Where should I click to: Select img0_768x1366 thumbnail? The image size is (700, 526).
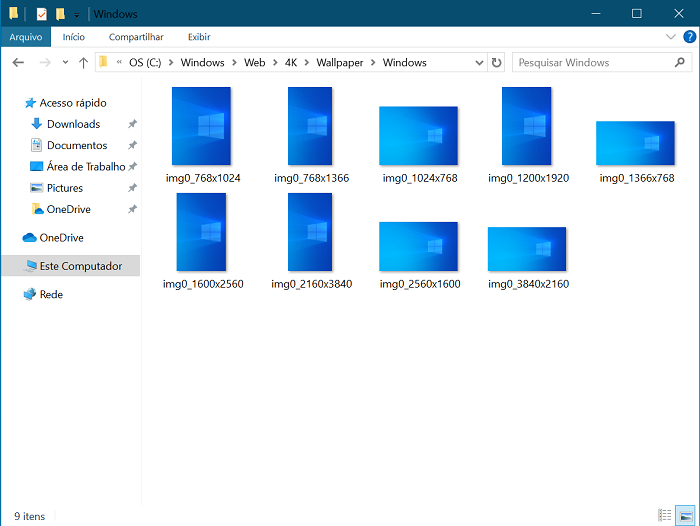[x=310, y=126]
